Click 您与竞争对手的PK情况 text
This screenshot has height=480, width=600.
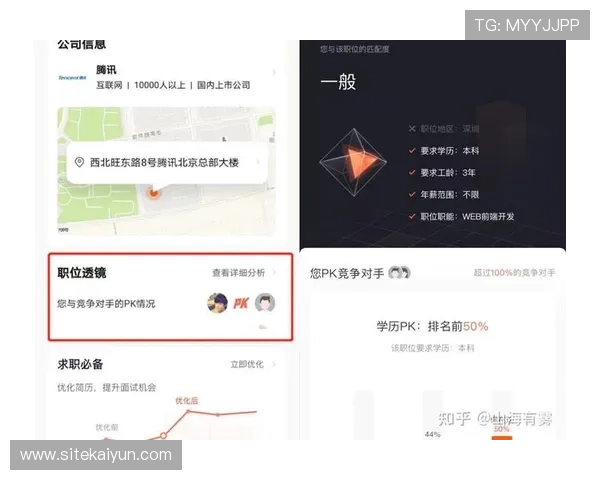coord(106,304)
